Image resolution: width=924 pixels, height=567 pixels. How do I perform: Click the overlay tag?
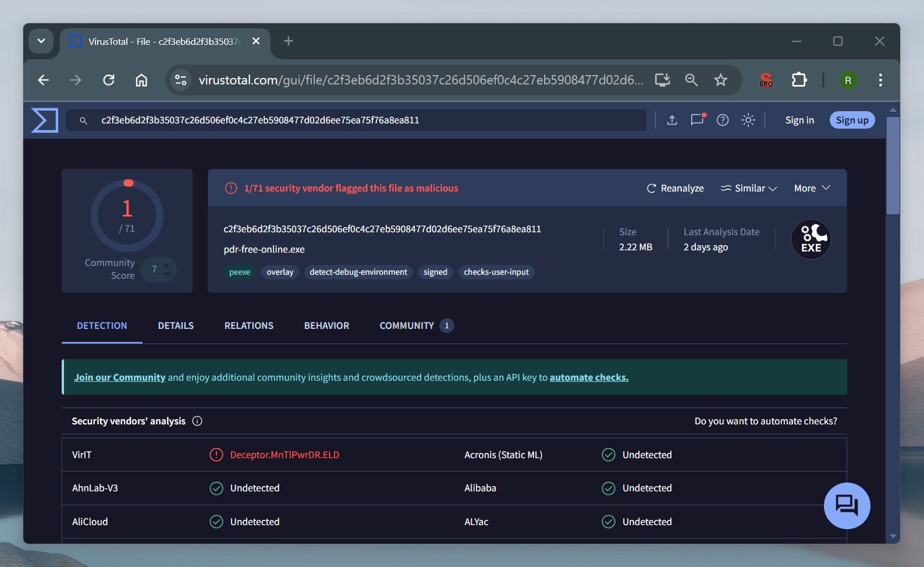pos(280,272)
